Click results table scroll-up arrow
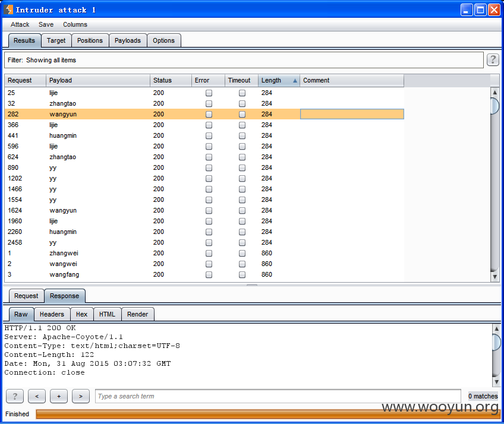This screenshot has width=504, height=424. pyautogui.click(x=494, y=92)
